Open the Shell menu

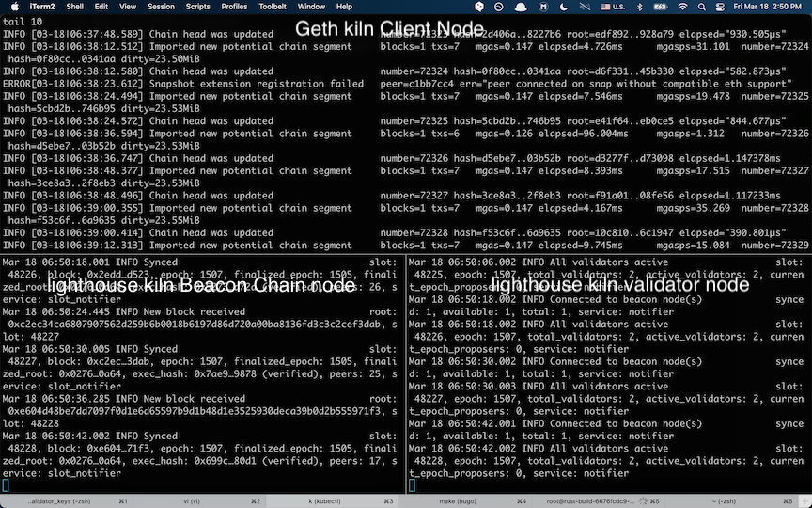pyautogui.click(x=75, y=7)
